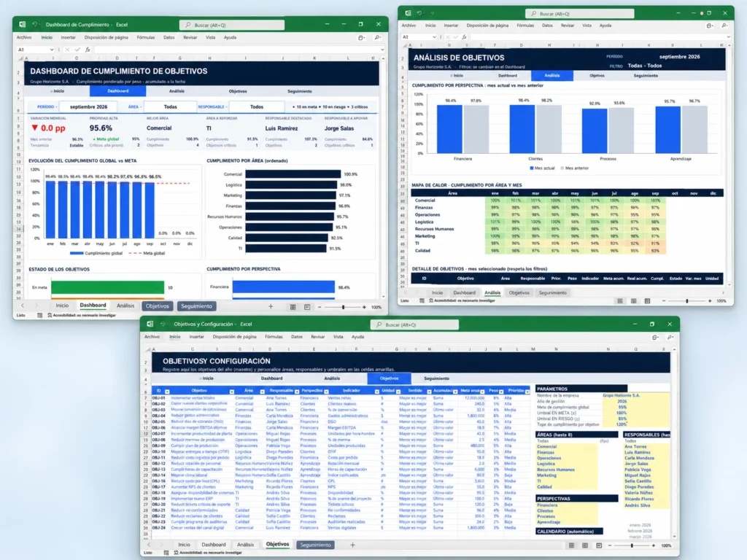Viewport: 747px width, 560px height.
Task: Click the comments icon at the Dashboard ribbon's right
Action: point(377,38)
